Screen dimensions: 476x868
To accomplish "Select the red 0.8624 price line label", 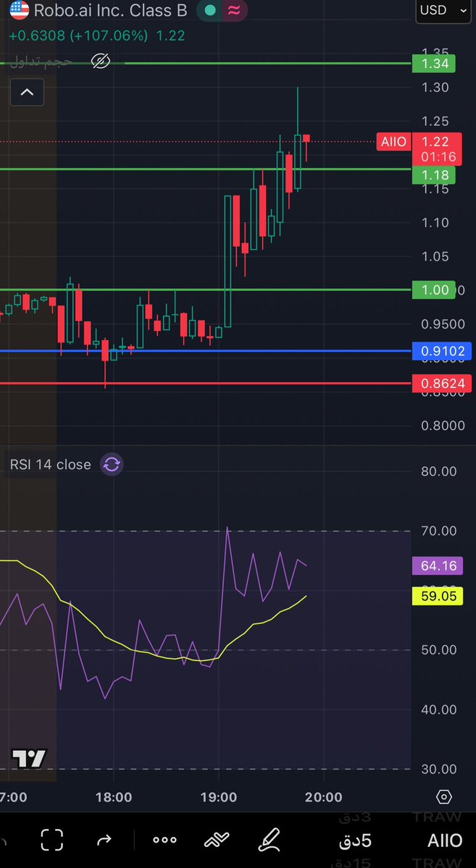I will click(x=442, y=383).
